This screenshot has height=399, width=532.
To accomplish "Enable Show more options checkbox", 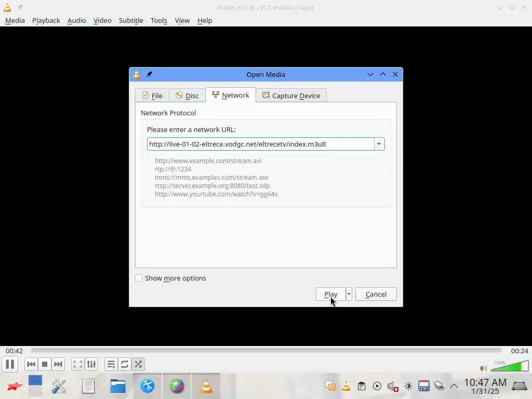I will [x=139, y=278].
